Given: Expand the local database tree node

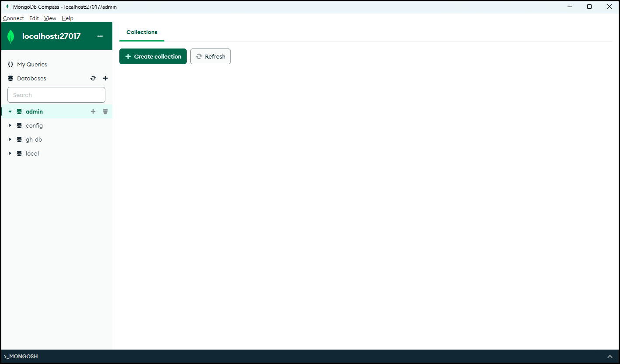Looking at the screenshot, I should [10, 154].
